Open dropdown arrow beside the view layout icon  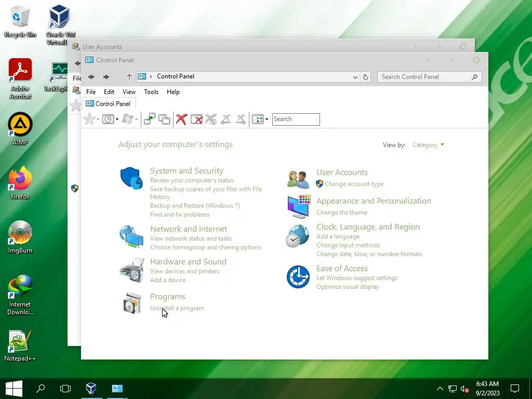267,119
